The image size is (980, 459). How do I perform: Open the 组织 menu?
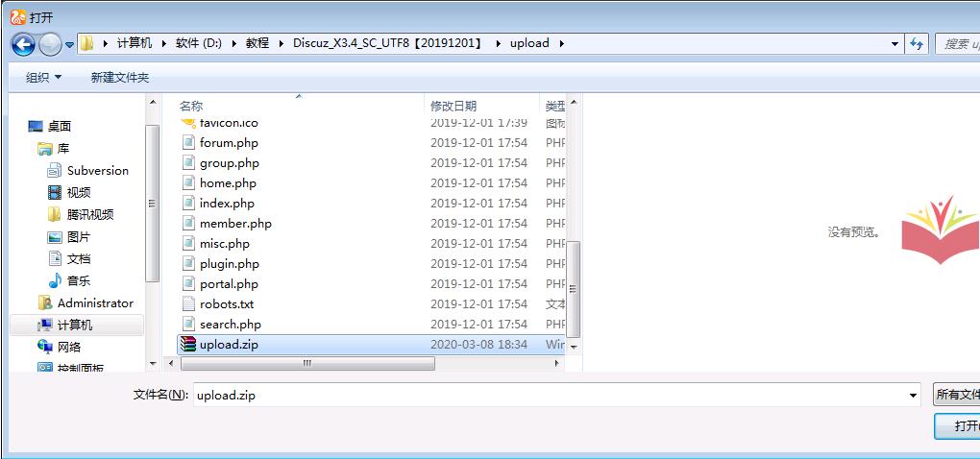click(x=44, y=78)
